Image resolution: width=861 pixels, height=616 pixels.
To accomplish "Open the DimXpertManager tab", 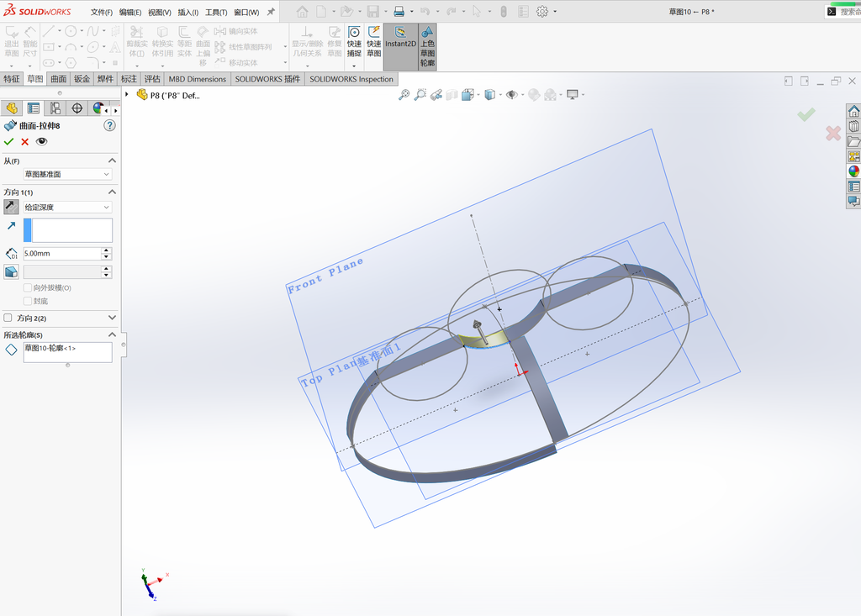I will (77, 108).
